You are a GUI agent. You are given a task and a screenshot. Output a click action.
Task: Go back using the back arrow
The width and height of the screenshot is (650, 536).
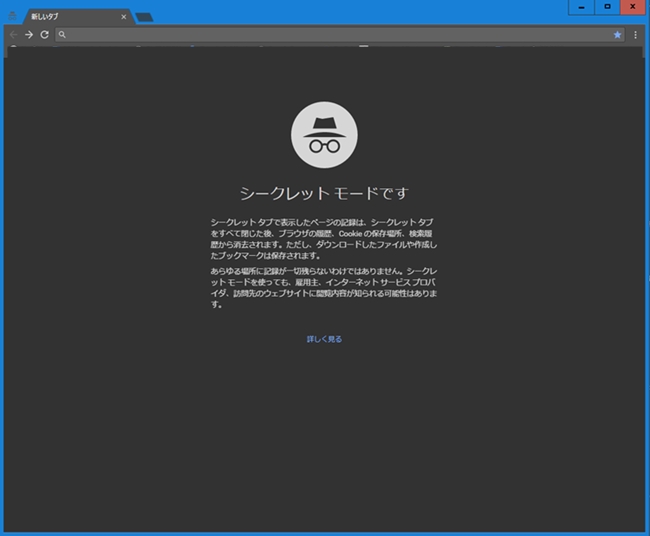(13, 34)
